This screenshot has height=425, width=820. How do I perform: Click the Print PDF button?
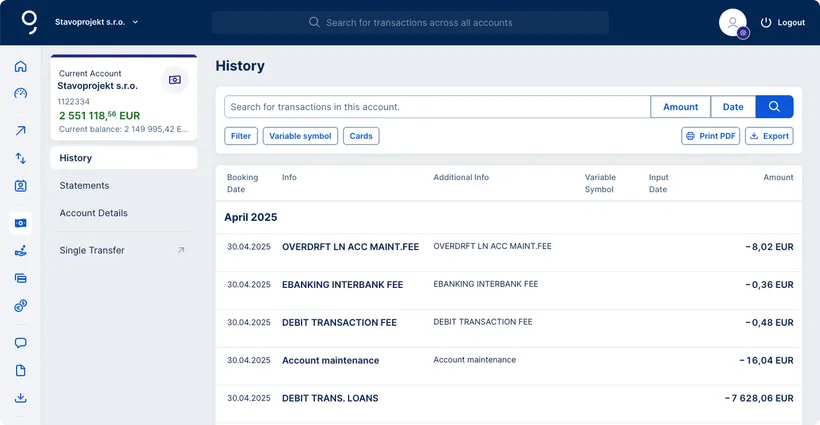711,136
